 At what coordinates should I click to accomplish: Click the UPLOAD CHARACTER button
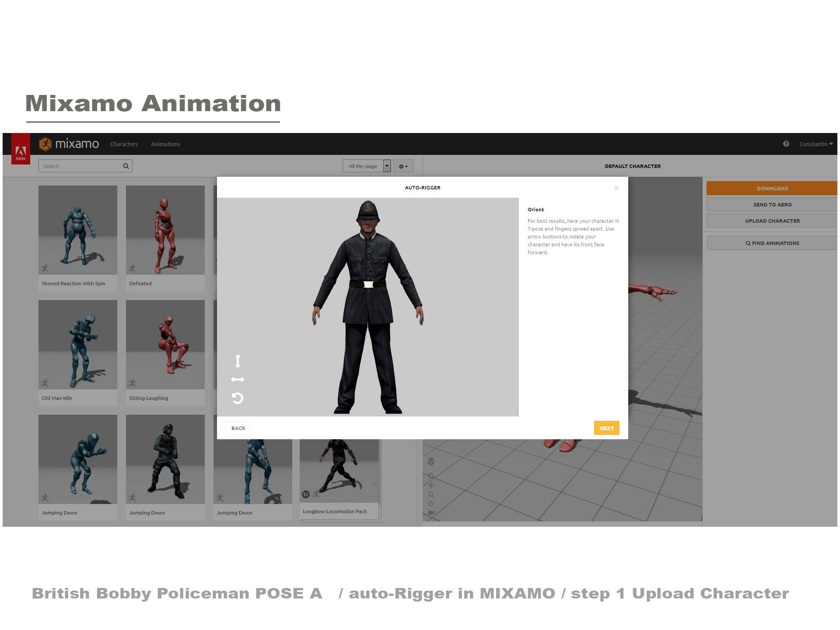click(x=772, y=220)
